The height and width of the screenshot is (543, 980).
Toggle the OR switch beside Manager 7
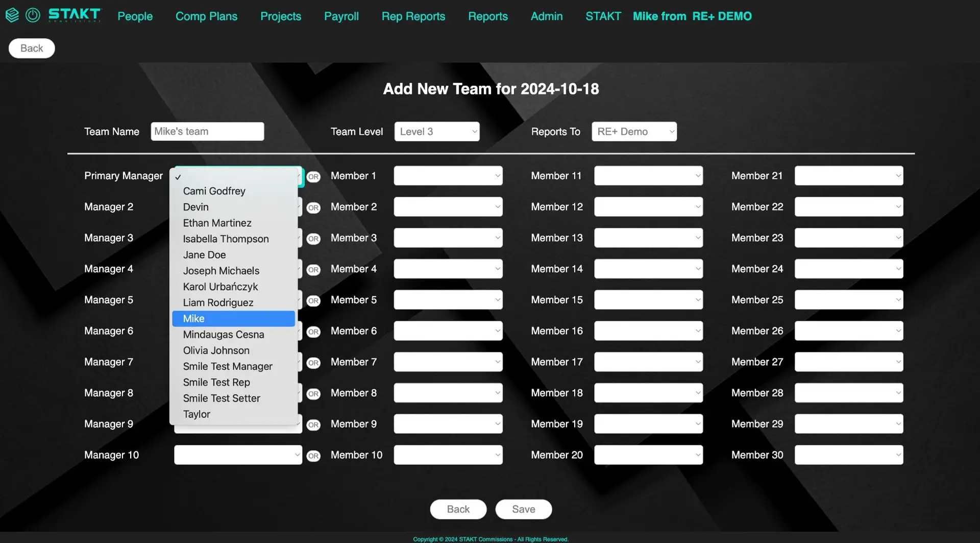[313, 363]
